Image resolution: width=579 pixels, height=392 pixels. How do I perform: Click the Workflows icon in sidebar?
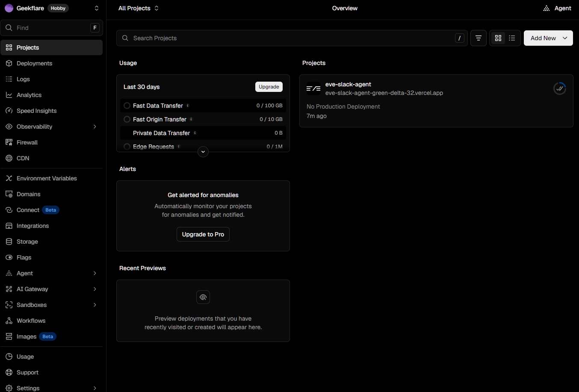pyautogui.click(x=9, y=321)
